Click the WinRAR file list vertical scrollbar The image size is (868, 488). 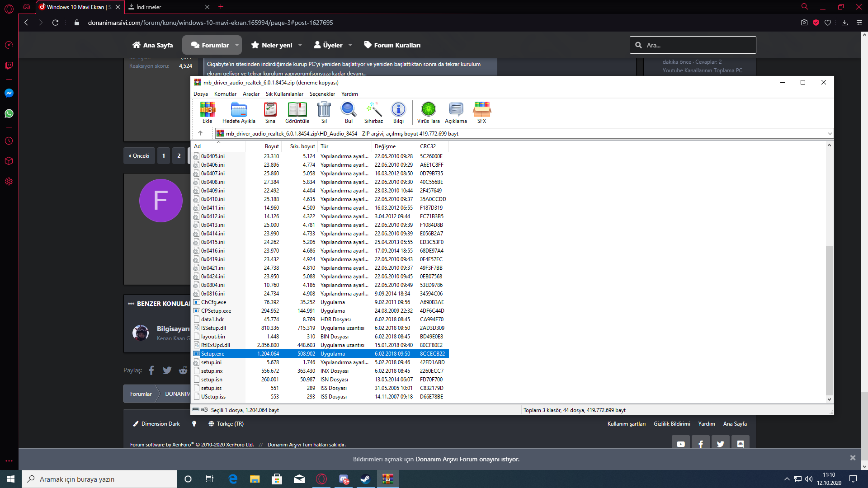pyautogui.click(x=829, y=321)
